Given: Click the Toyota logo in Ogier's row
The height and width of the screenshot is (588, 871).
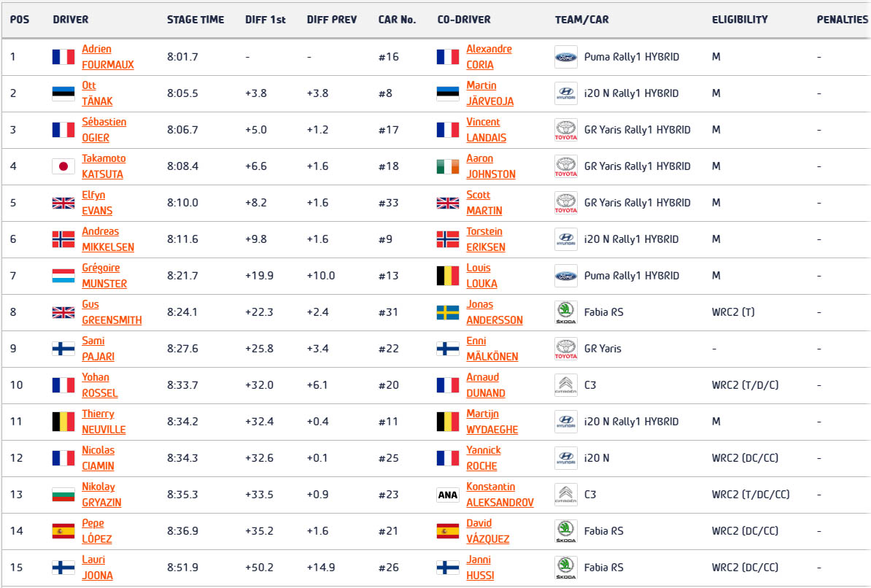Looking at the screenshot, I should [x=565, y=130].
